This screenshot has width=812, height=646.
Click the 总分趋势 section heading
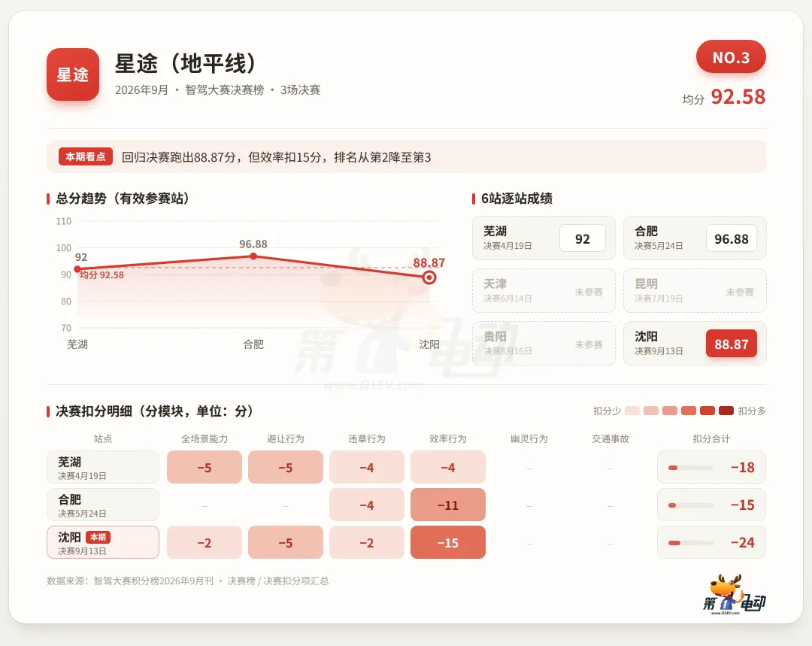(x=123, y=199)
